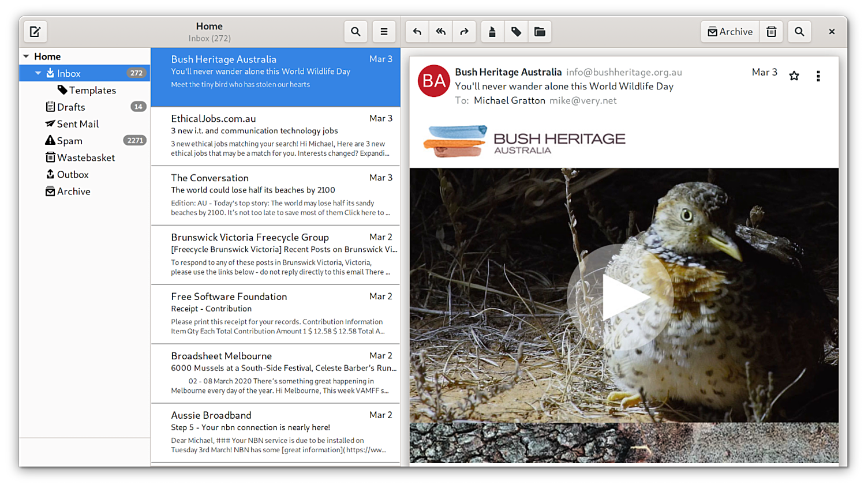Select the Drafts folder
Image resolution: width=868 pixels, height=488 pixels.
(x=71, y=107)
